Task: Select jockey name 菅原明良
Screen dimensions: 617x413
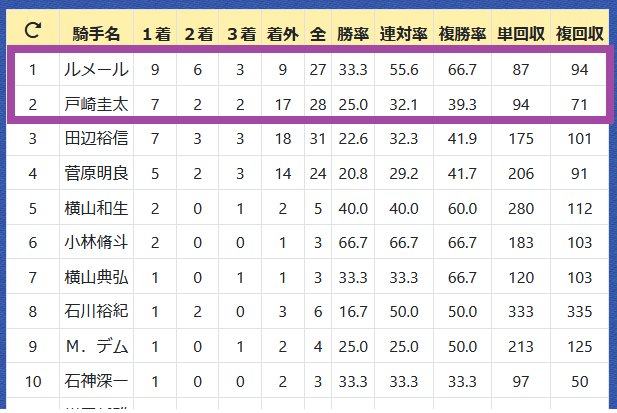Action: click(x=96, y=173)
